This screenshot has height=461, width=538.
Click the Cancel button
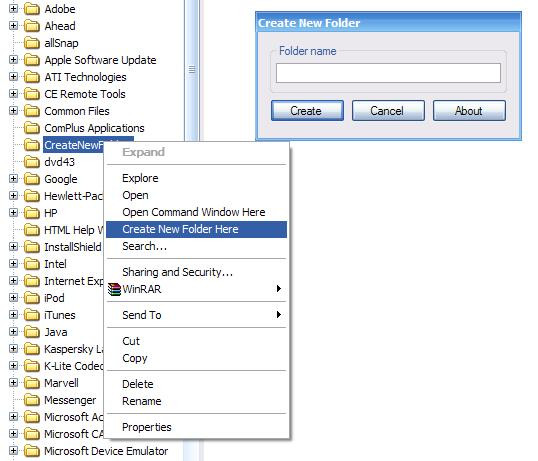point(388,111)
